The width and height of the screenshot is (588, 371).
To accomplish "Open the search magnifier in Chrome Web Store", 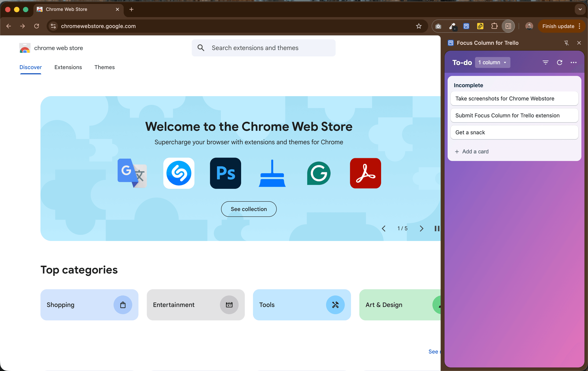I will pyautogui.click(x=201, y=48).
